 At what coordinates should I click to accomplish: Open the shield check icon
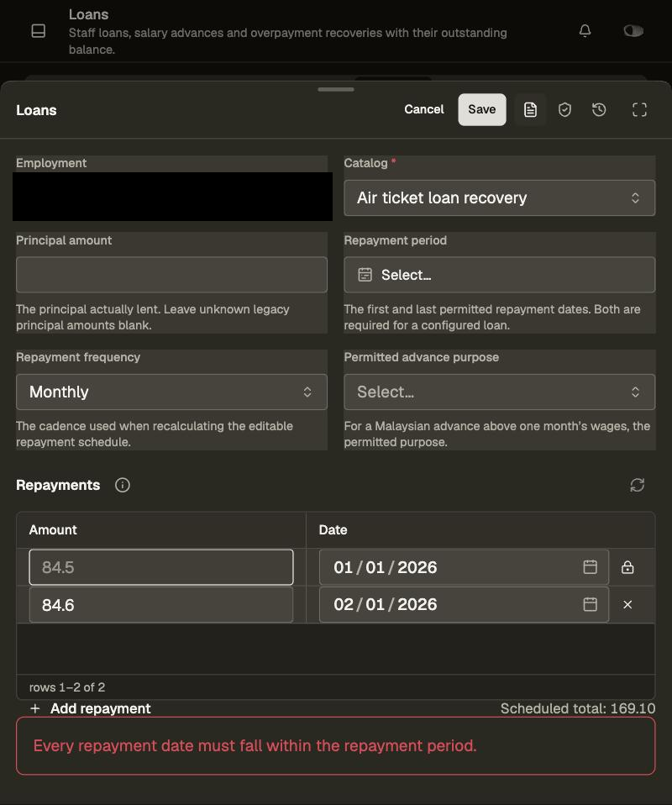pos(564,109)
